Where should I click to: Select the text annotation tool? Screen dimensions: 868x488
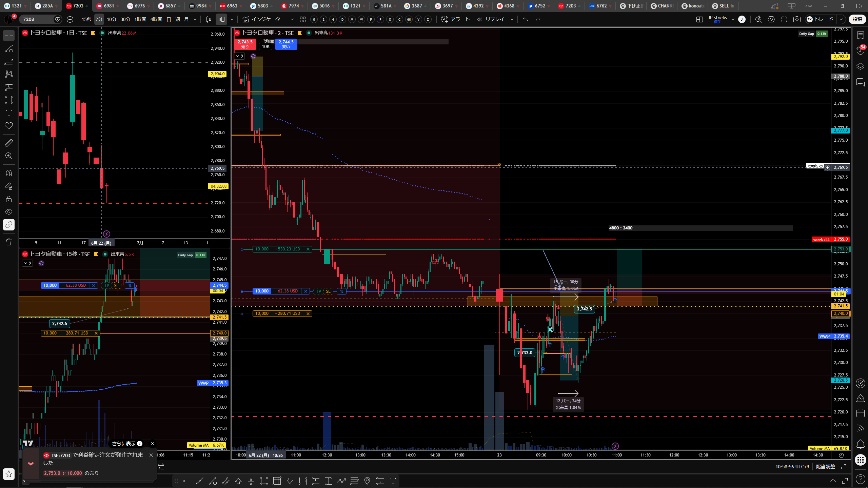pyautogui.click(x=9, y=113)
